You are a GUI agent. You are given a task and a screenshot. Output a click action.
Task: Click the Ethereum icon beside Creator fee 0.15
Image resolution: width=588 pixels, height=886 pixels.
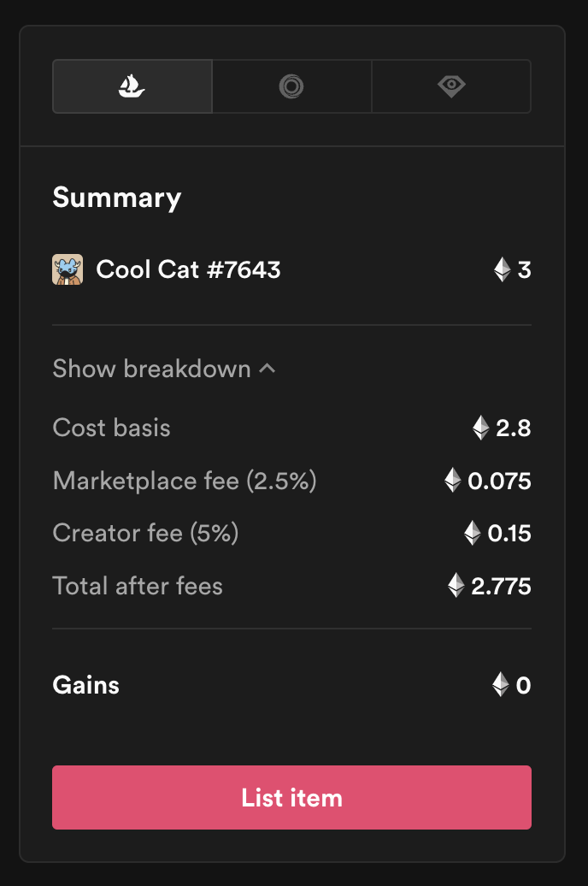[x=473, y=533]
